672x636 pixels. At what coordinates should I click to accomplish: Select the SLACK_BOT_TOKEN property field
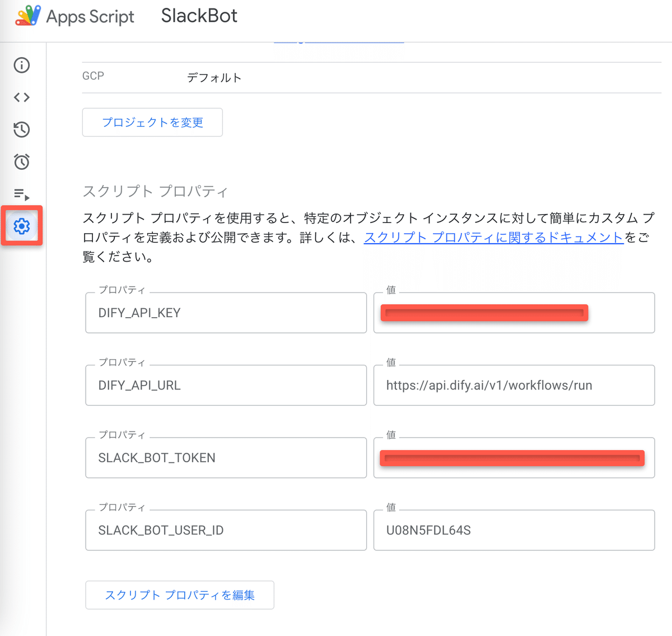tap(226, 458)
